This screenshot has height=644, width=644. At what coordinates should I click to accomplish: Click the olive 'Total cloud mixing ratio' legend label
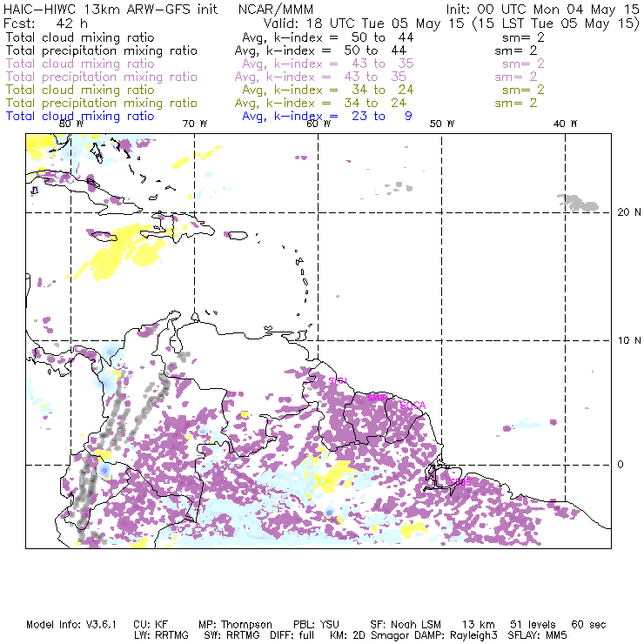point(80,90)
